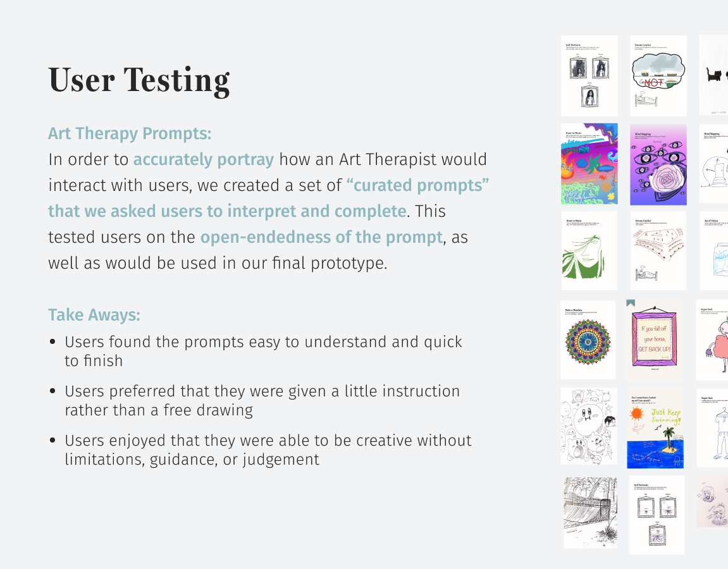This screenshot has width=728, height=569.
Task: Open the blue Jar of Values thumbnail
Action: [714, 251]
